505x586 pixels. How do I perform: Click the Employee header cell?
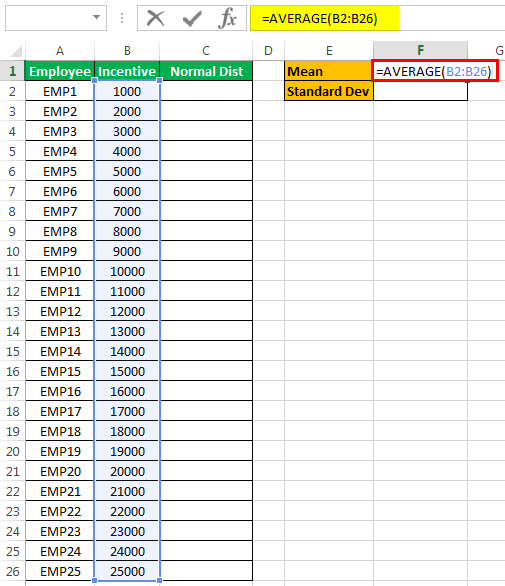[60, 71]
